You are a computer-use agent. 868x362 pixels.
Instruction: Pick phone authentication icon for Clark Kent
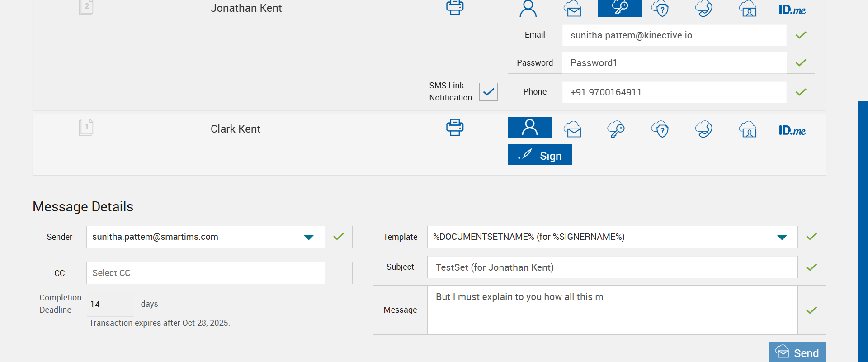[x=704, y=129]
